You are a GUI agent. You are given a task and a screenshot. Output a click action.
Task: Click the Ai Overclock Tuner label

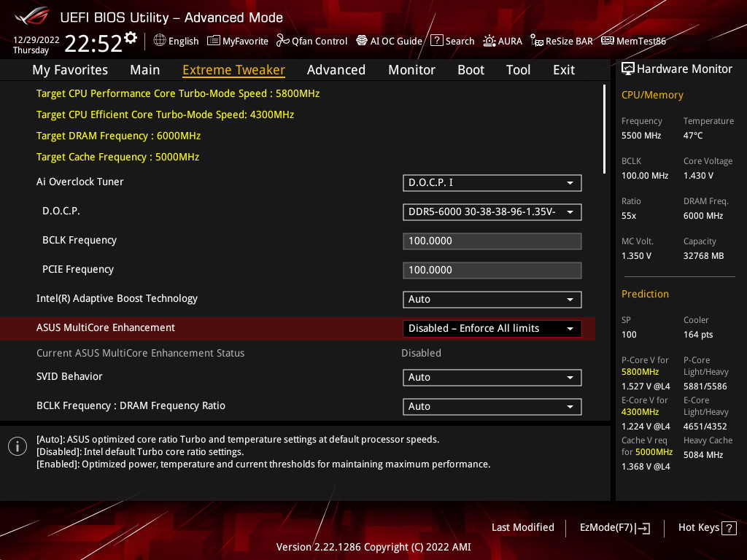point(80,182)
